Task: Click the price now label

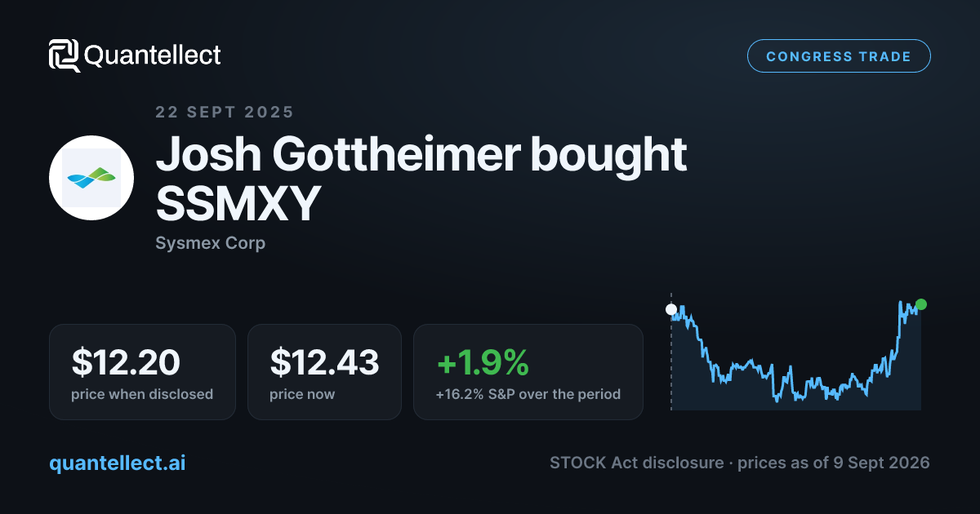Action: 302,394
